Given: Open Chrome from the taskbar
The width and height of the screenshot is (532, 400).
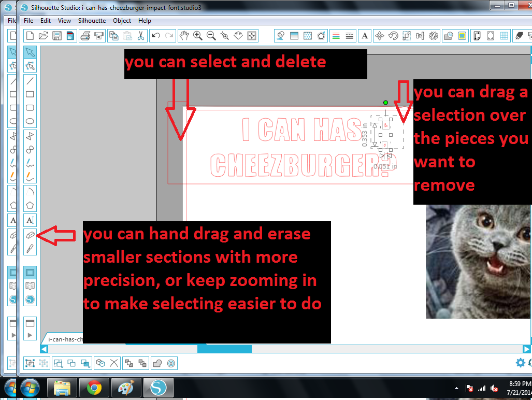Looking at the screenshot, I should 94,388.
